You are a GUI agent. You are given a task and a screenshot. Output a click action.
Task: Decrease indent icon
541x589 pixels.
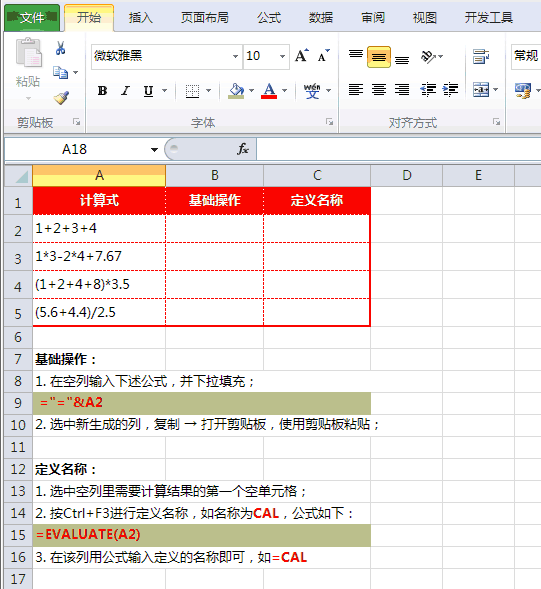pos(428,89)
